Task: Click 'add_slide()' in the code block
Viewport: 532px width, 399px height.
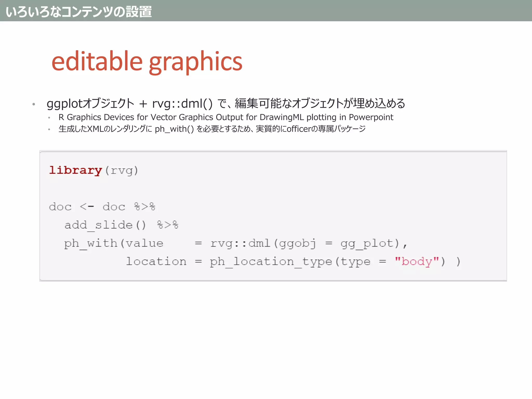Action: pos(105,225)
